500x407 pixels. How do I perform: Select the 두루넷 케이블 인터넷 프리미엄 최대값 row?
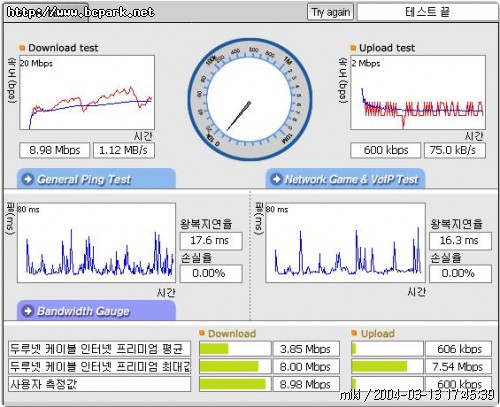click(x=99, y=367)
